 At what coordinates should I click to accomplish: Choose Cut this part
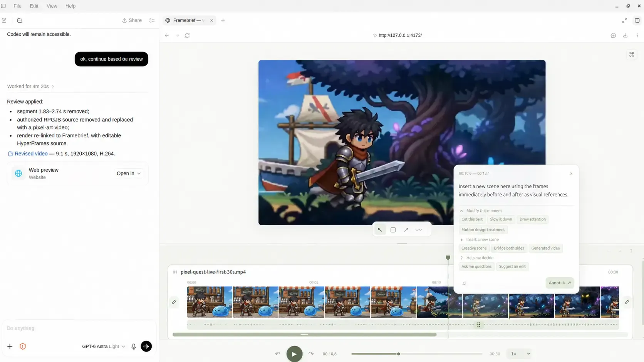click(472, 219)
